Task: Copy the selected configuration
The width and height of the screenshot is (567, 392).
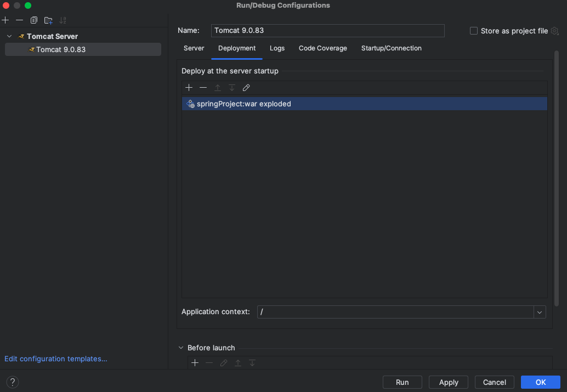Action: [x=33, y=20]
